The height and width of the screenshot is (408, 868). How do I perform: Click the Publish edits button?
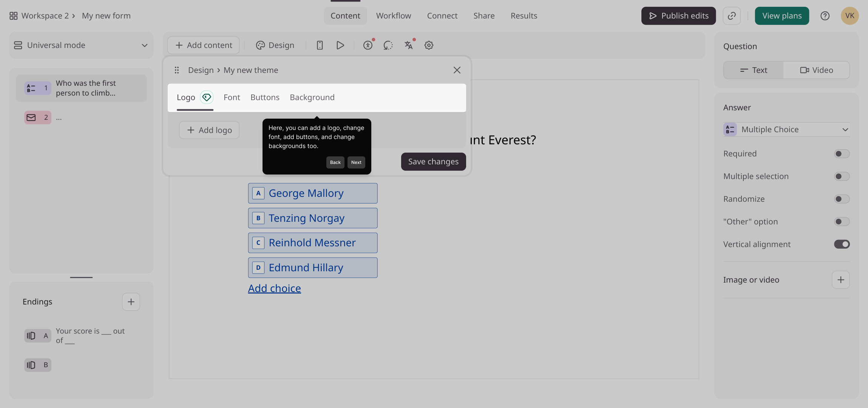[x=678, y=16]
